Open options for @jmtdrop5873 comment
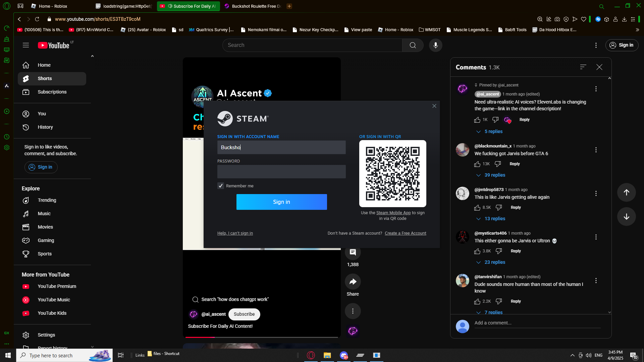This screenshot has width=644, height=362. click(596, 193)
